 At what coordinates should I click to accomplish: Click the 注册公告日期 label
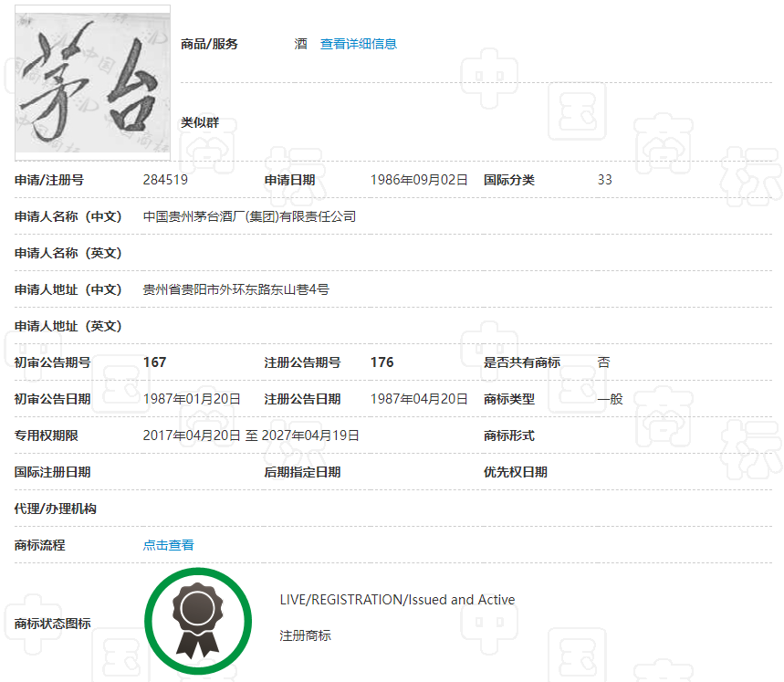[302, 399]
